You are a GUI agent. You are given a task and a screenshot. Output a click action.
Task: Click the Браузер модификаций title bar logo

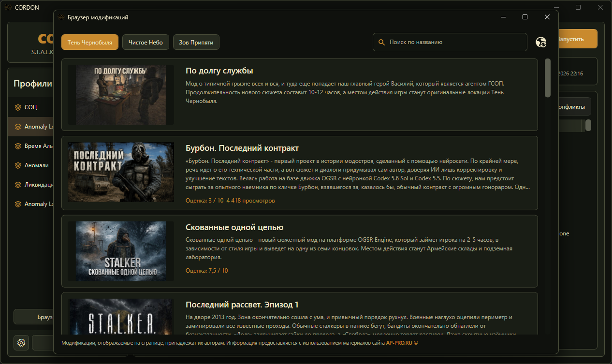point(61,17)
